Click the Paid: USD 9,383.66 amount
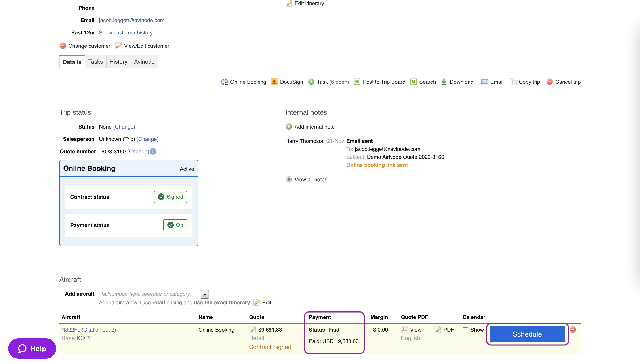 [x=334, y=341]
